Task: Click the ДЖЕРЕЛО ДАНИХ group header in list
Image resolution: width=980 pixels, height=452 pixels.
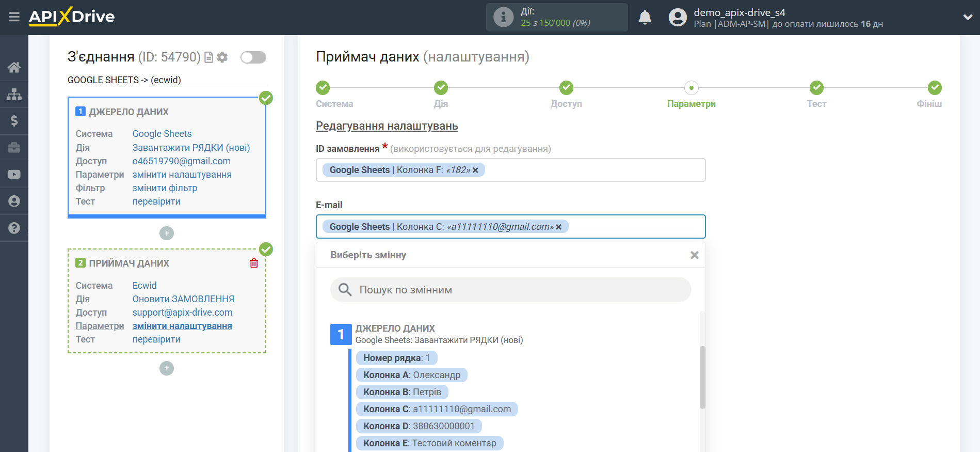Action: [x=395, y=329]
